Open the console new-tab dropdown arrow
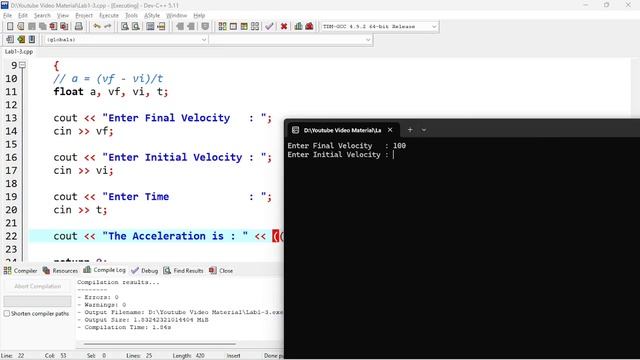This screenshot has height=360, width=640. (424, 130)
